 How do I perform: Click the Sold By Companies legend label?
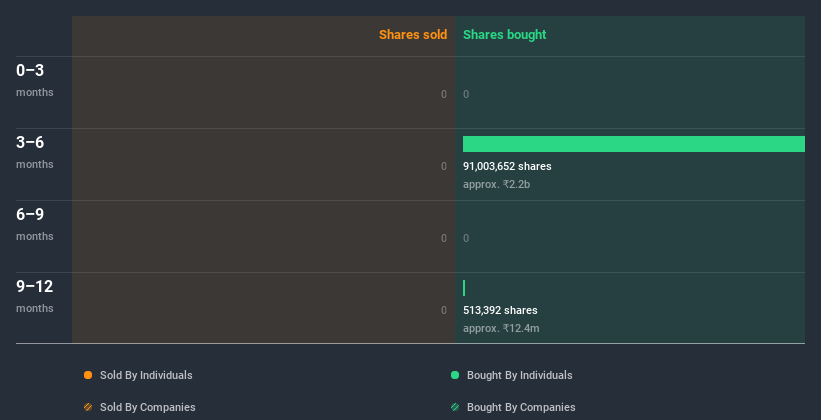tap(148, 407)
